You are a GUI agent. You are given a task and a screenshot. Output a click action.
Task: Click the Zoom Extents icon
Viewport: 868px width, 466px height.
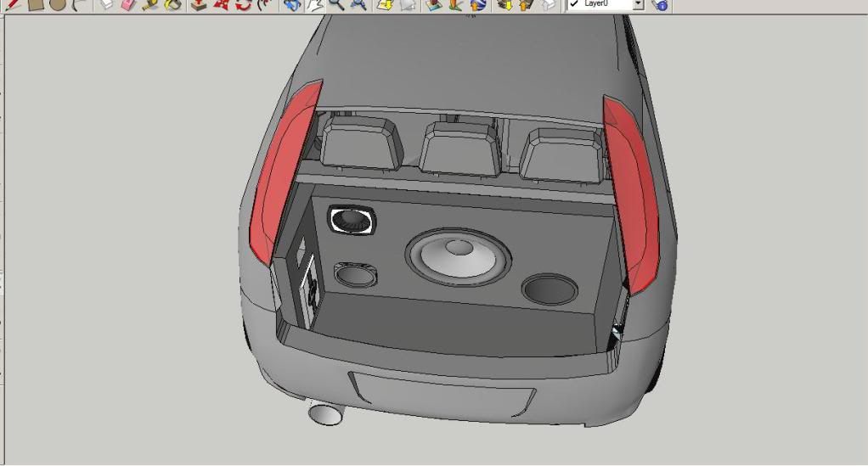(358, 4)
